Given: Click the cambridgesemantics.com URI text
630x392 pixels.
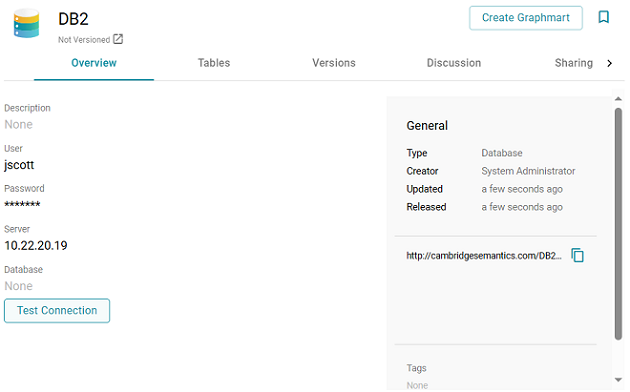Looking at the screenshot, I should point(484,256).
